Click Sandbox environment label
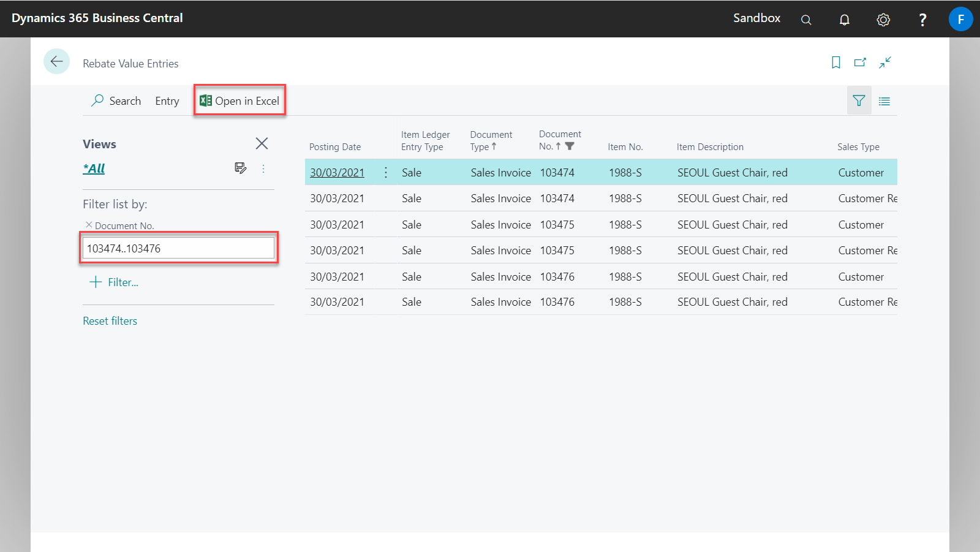The width and height of the screenshot is (980, 552). coord(756,18)
